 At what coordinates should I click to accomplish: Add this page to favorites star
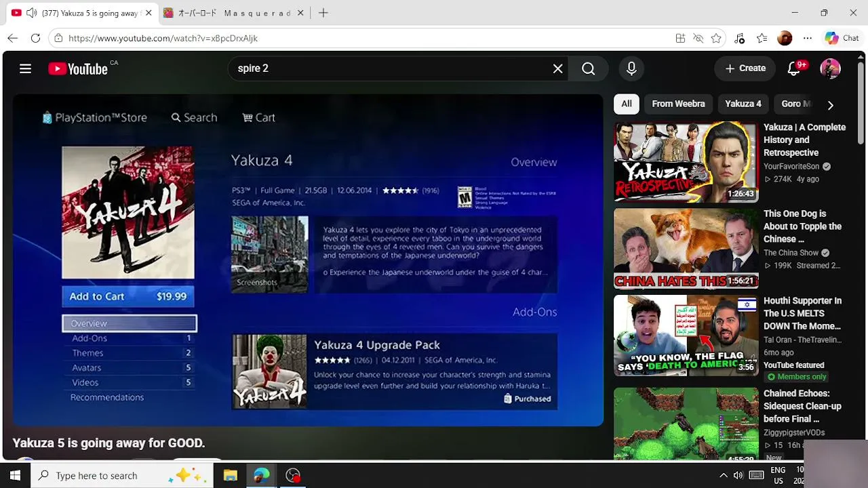[x=716, y=38]
